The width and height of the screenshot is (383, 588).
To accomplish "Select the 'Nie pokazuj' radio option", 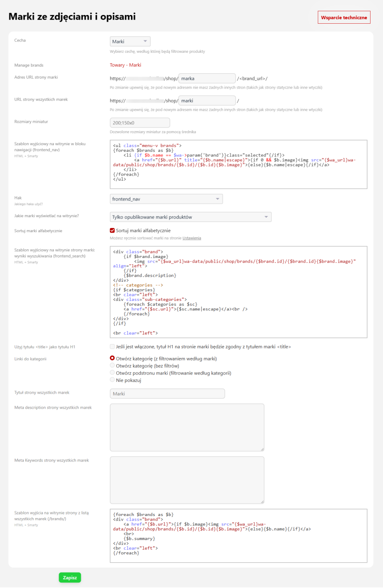I will point(112,380).
